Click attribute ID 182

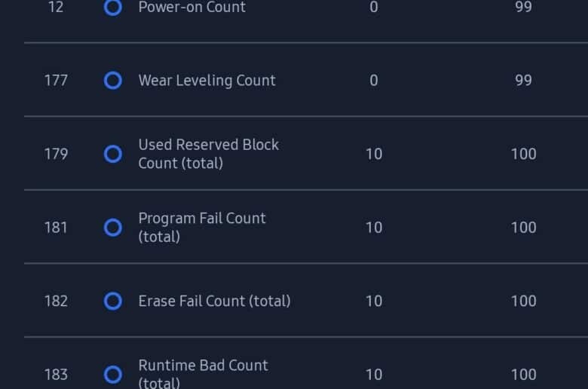pyautogui.click(x=56, y=301)
